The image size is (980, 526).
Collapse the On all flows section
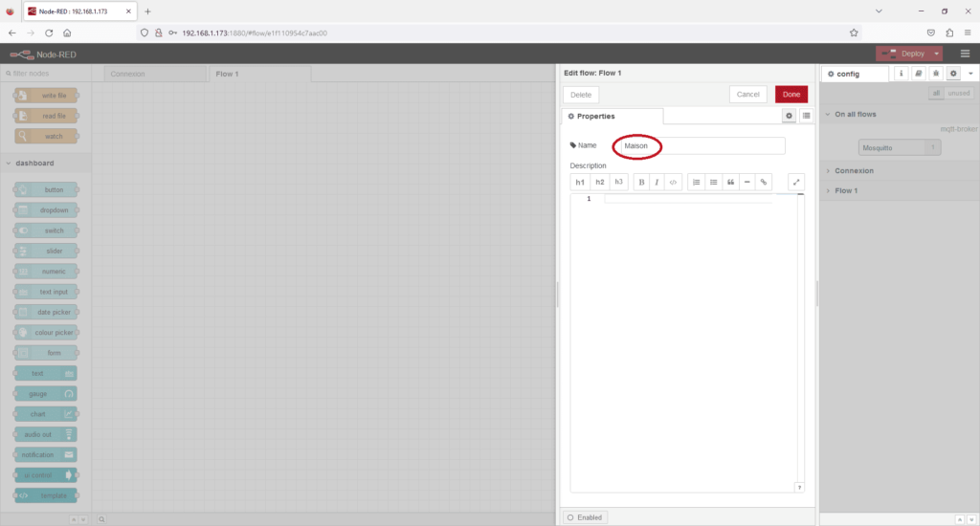click(x=855, y=114)
